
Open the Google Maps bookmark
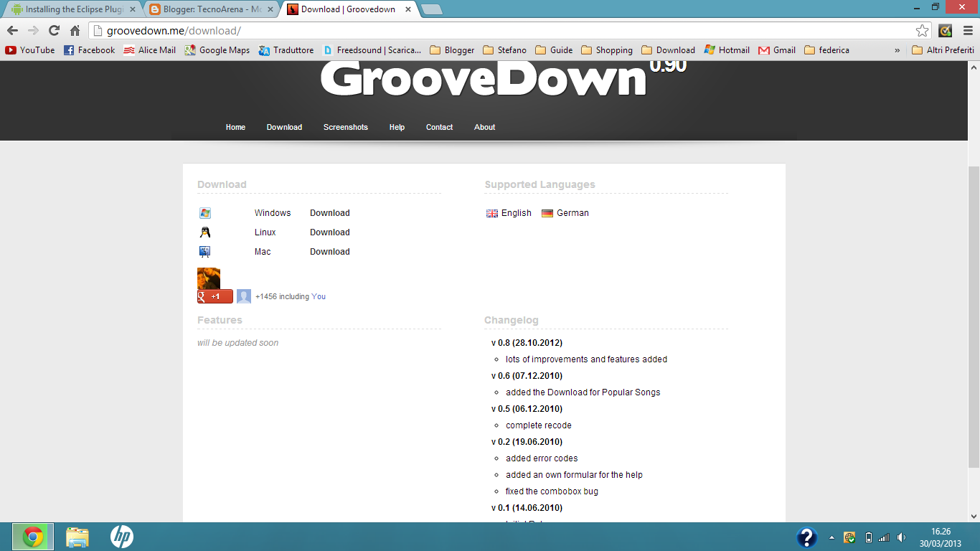pos(217,50)
